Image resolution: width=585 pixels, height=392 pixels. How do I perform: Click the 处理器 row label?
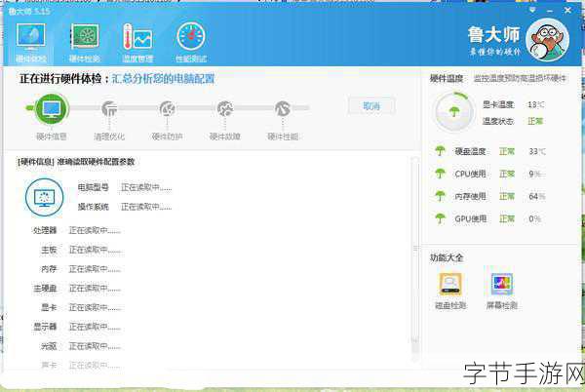pyautogui.click(x=45, y=230)
